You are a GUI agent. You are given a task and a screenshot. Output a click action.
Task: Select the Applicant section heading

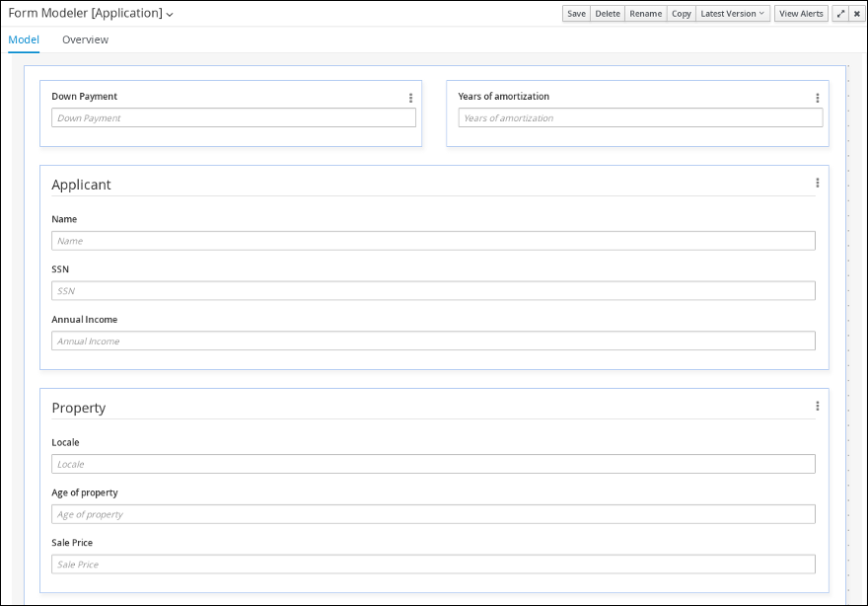click(81, 185)
